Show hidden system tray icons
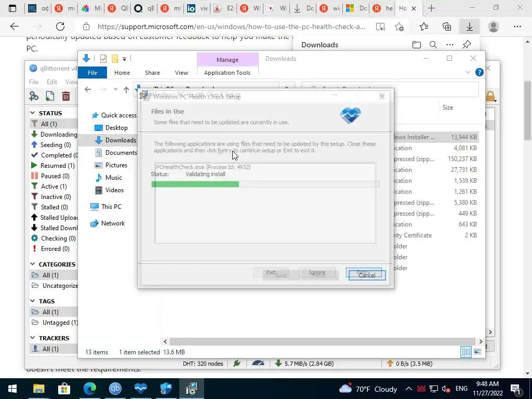This screenshot has height=399, width=532. point(408,389)
